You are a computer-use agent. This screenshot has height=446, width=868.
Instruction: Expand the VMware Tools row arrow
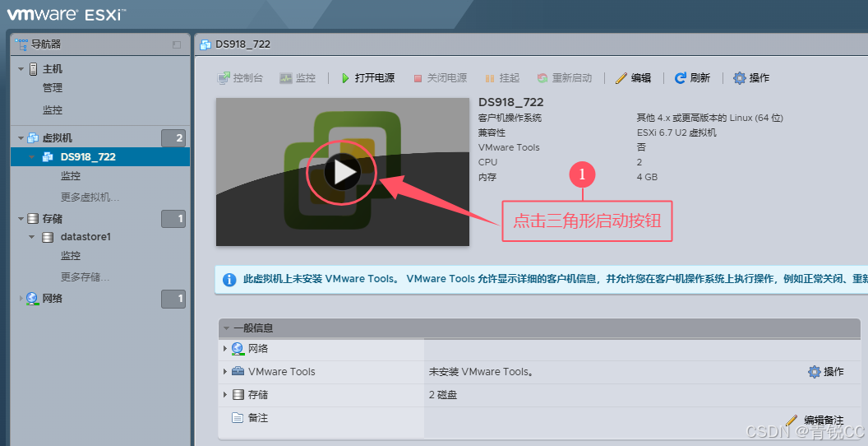(x=224, y=371)
